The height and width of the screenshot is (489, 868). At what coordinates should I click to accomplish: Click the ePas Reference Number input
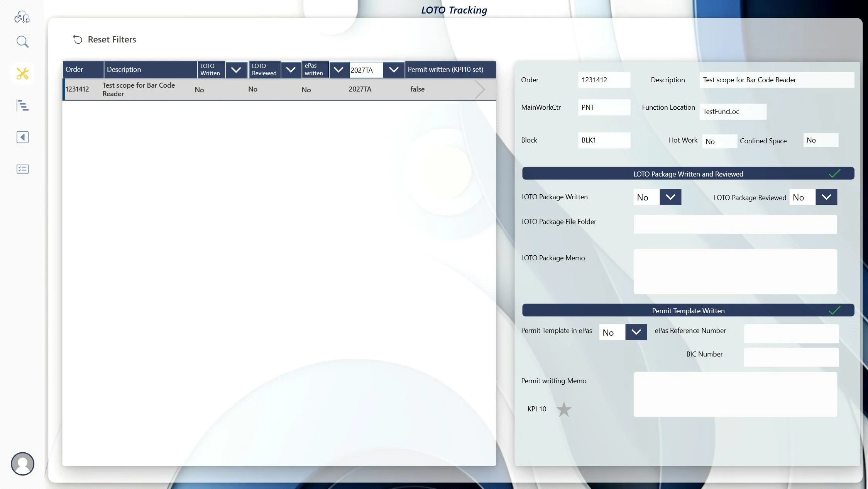(791, 334)
